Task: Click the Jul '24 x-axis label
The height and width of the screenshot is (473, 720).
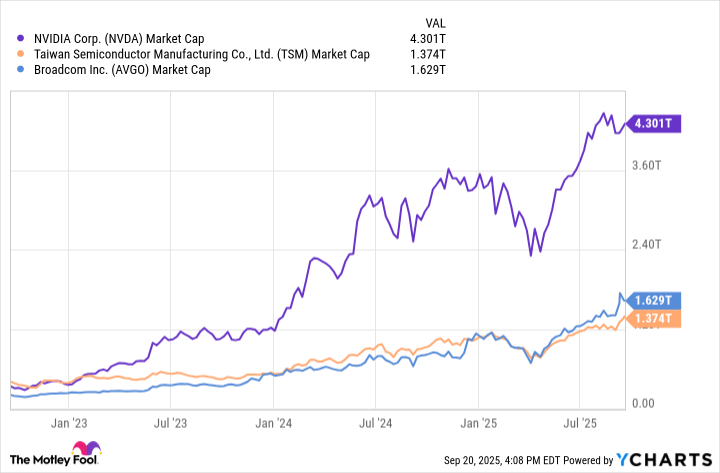Action: pyautogui.click(x=376, y=424)
